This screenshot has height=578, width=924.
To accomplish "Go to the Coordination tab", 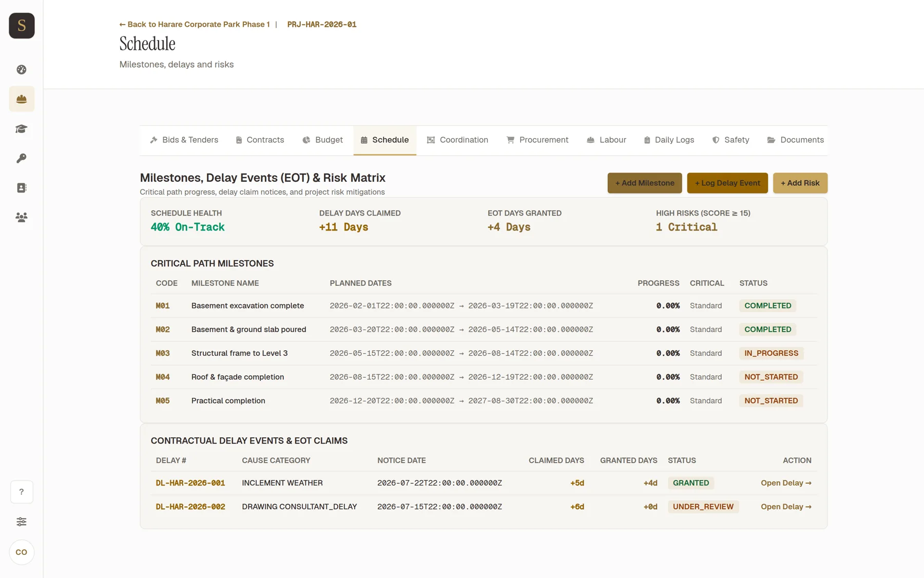I will coord(457,140).
